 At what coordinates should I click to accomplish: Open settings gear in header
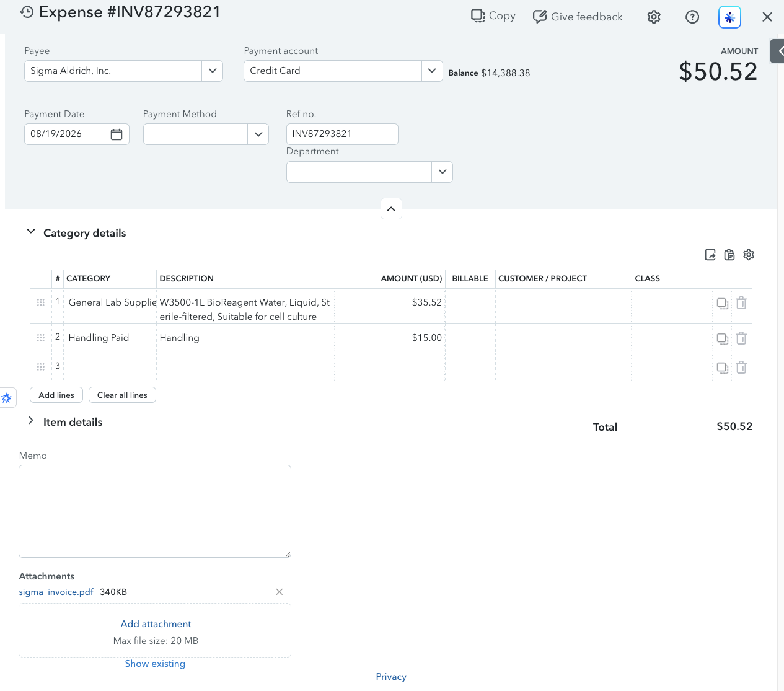tap(654, 17)
